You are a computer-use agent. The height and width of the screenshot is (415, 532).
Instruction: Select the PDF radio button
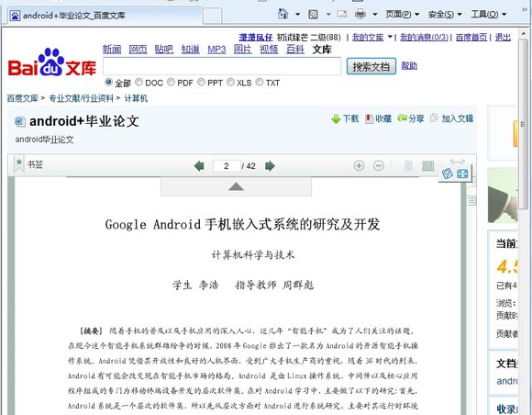coord(171,82)
